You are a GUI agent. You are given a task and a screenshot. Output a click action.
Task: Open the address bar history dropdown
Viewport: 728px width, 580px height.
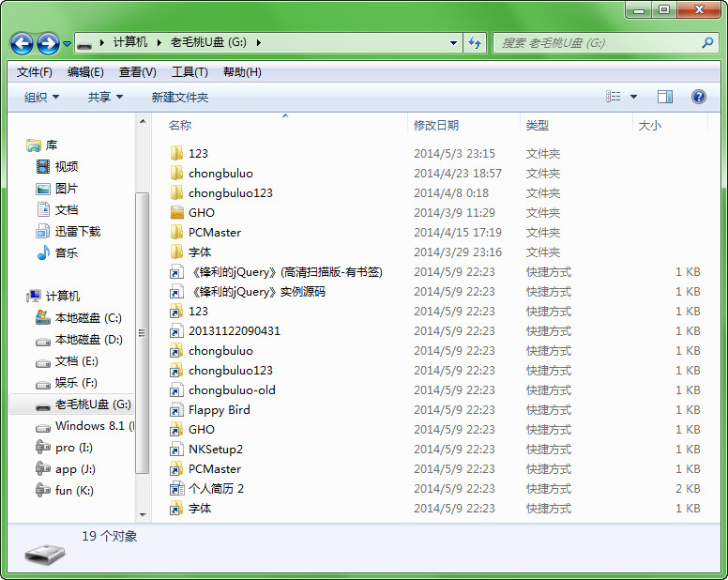[454, 43]
